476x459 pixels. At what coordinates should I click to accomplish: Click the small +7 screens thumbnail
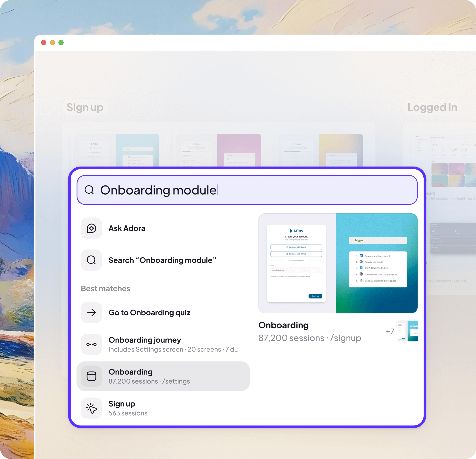pos(408,331)
